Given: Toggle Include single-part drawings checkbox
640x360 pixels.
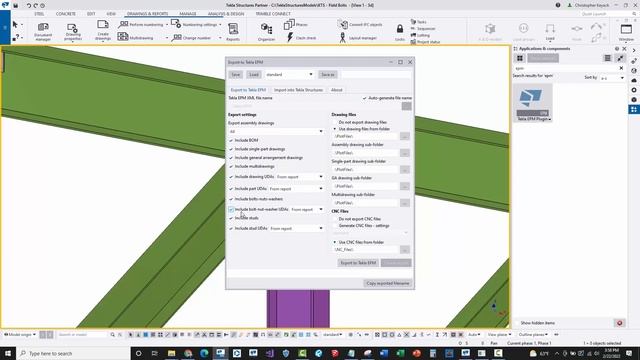Looking at the screenshot, I should click(x=231, y=149).
